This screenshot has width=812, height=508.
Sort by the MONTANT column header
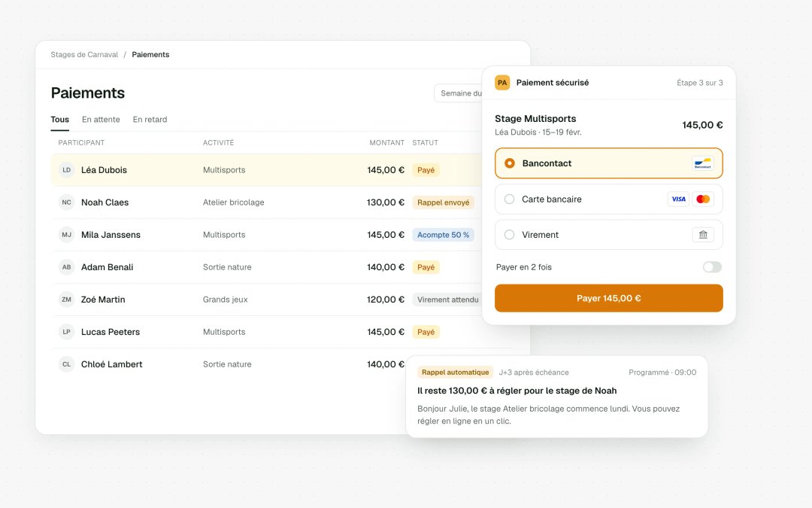[x=387, y=142]
